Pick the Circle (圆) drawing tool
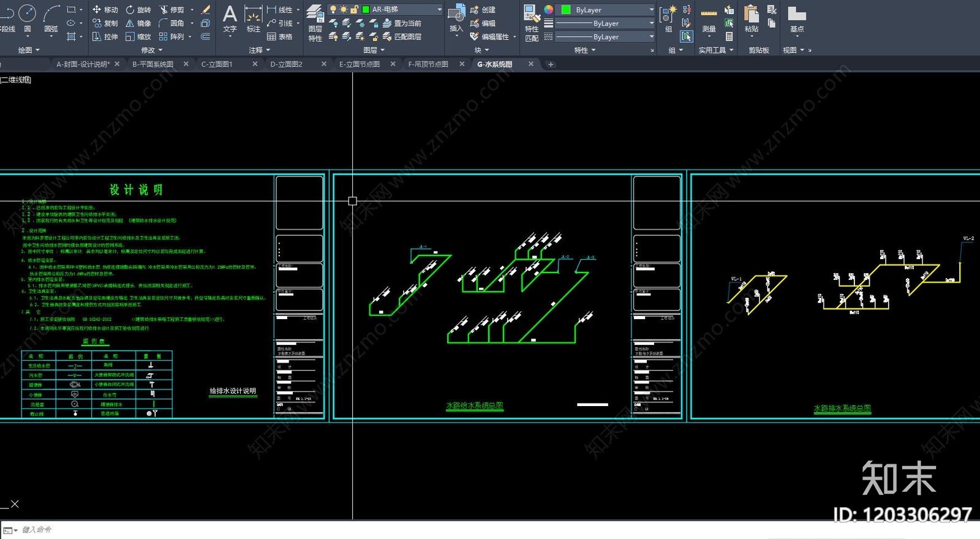Image resolution: width=980 pixels, height=539 pixels. pyautogui.click(x=27, y=17)
